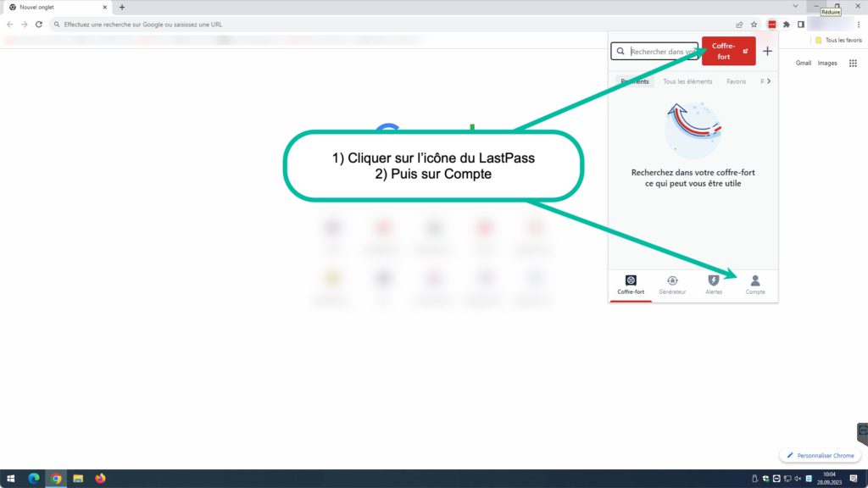
Task: Expand more LastPass tabs with chevron arrow
Action: (x=770, y=81)
